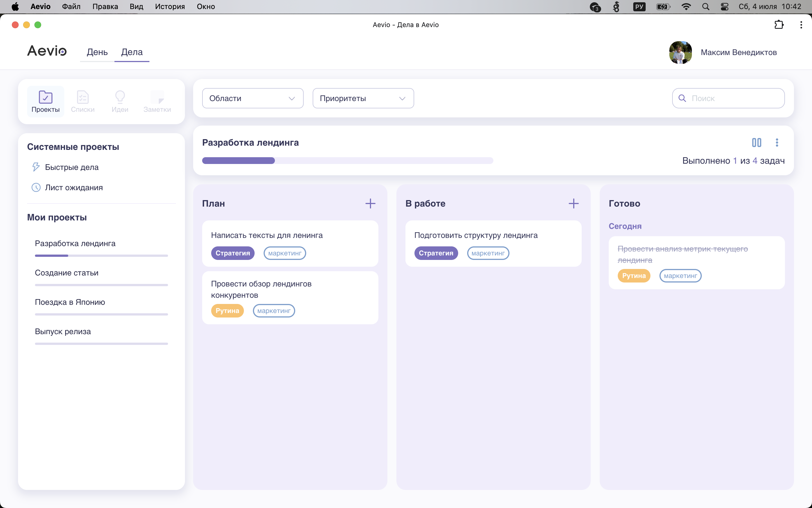Click Рутина tag on completed card

(x=634, y=275)
